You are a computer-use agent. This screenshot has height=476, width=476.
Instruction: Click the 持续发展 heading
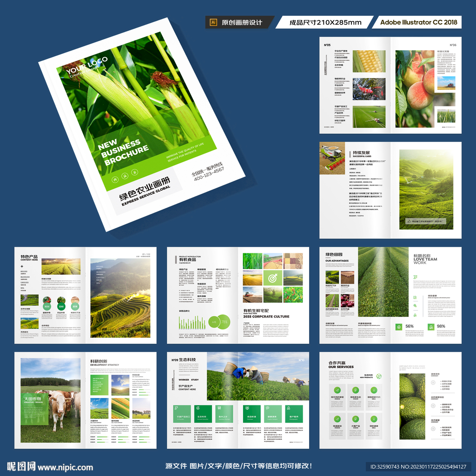(361, 152)
